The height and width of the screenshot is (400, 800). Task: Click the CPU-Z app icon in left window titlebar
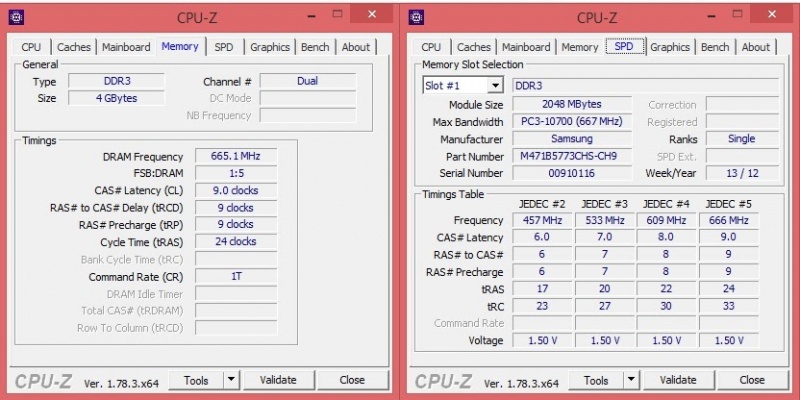click(16, 17)
